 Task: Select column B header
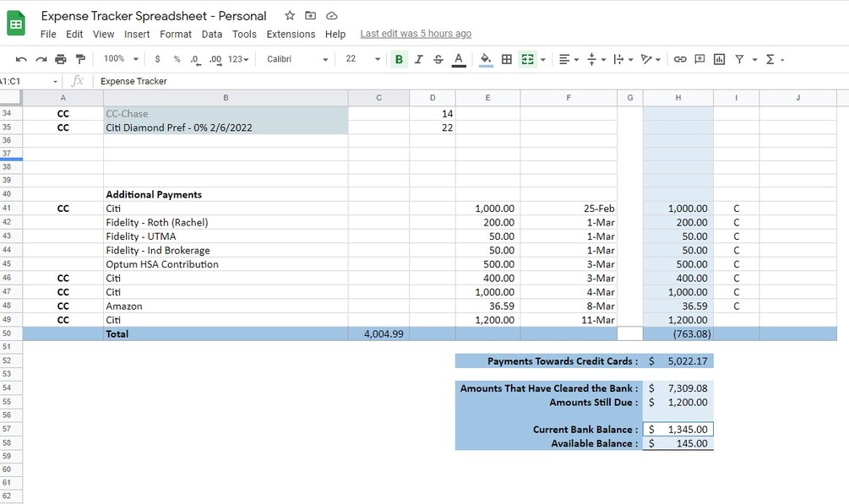226,98
